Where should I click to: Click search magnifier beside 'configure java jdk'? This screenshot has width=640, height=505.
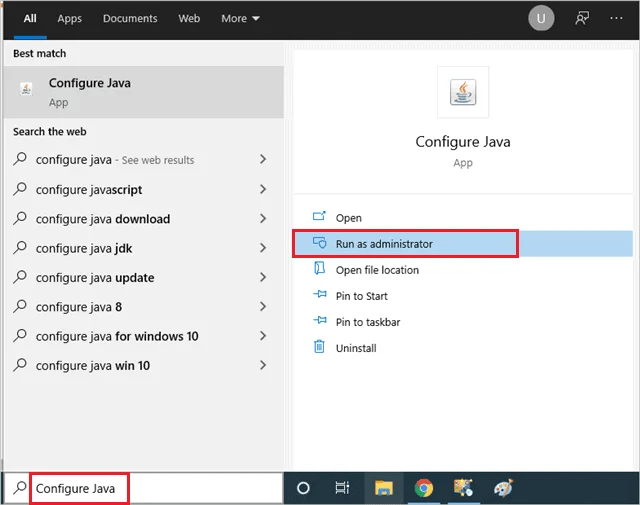tap(20, 248)
